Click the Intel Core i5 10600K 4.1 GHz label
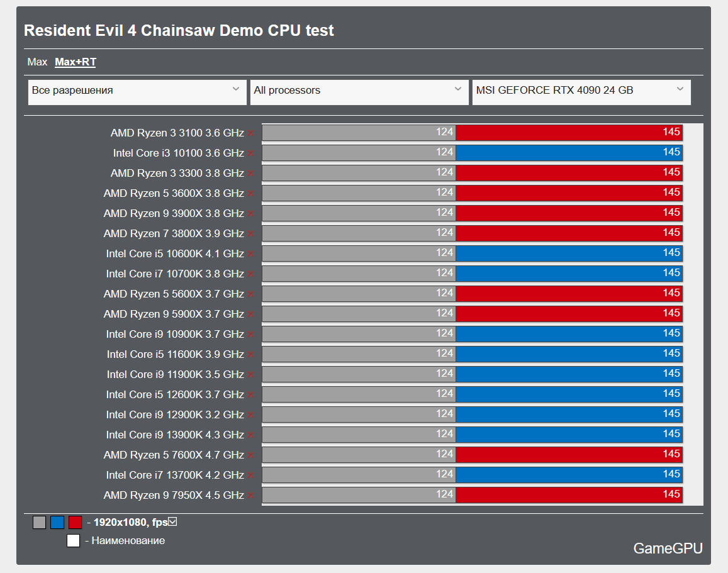This screenshot has width=728, height=573. click(x=174, y=253)
